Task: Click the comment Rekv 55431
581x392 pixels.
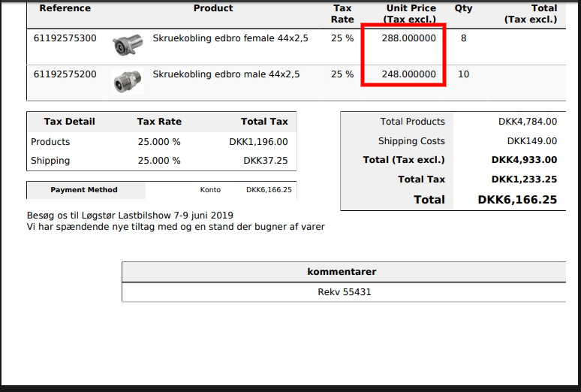Action: pos(345,292)
